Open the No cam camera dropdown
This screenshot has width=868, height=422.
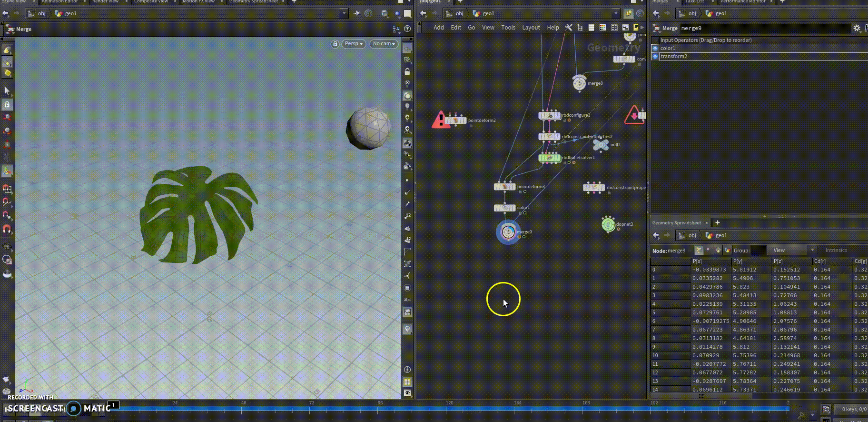pyautogui.click(x=384, y=44)
